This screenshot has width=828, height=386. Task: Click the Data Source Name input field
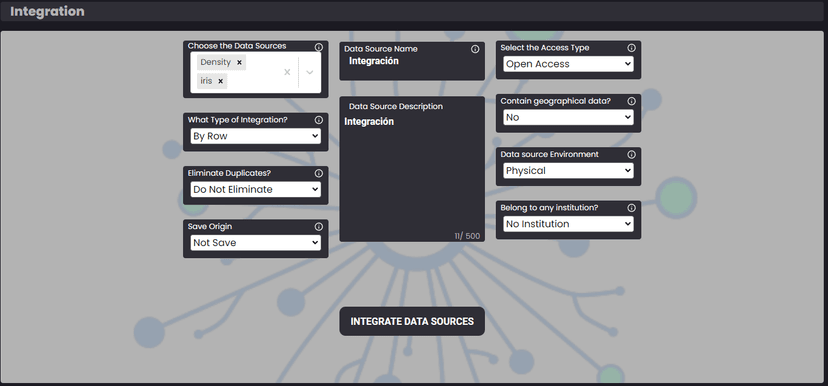[x=412, y=61]
